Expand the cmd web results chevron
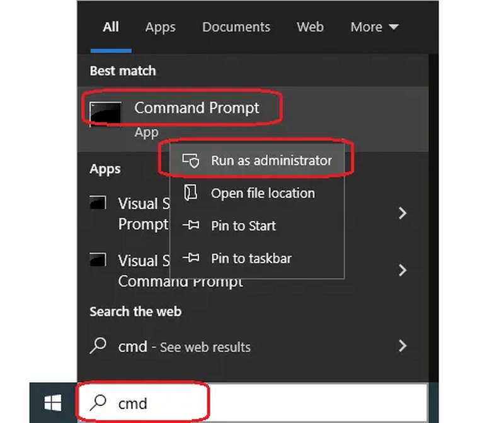504x423 pixels. [x=403, y=346]
